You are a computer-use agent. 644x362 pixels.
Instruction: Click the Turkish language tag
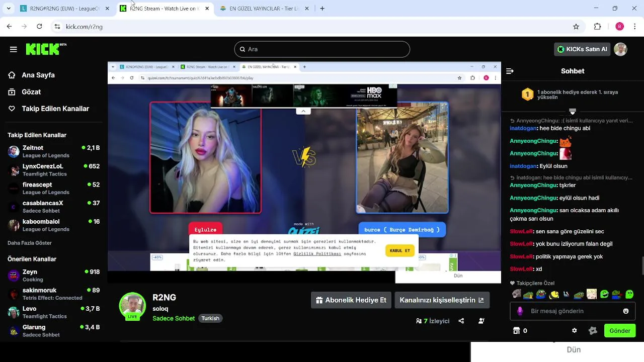[210, 318]
